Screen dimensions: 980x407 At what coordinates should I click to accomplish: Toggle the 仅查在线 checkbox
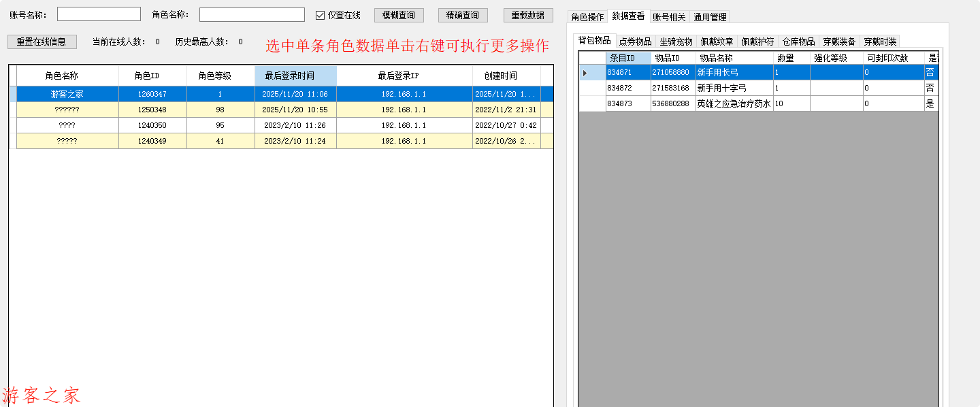click(321, 15)
